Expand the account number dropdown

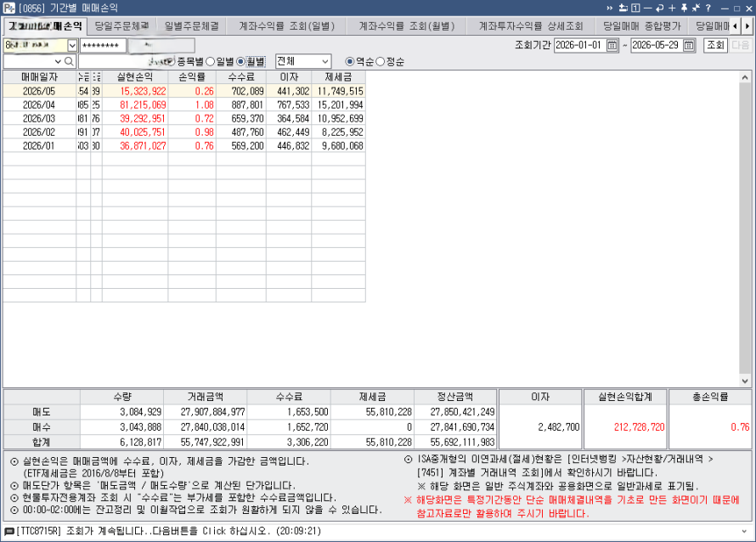tap(72, 45)
